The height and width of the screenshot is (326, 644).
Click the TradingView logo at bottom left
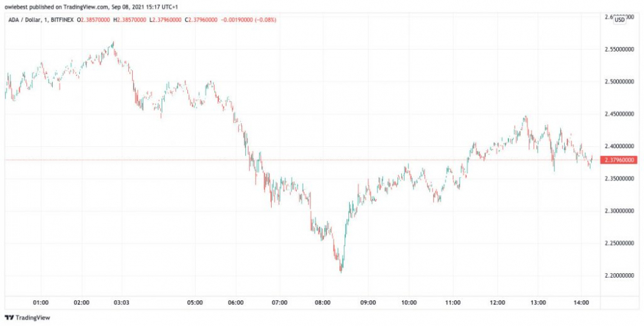pyautogui.click(x=27, y=318)
